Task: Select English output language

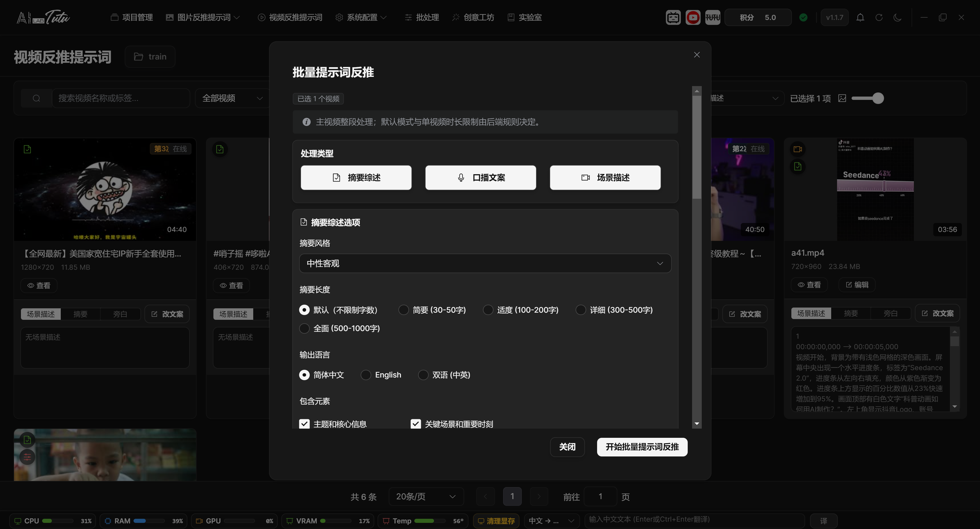Action: (381, 375)
